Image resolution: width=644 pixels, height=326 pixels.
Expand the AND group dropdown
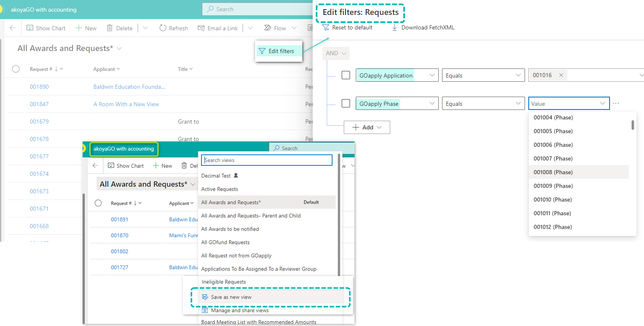click(x=336, y=53)
